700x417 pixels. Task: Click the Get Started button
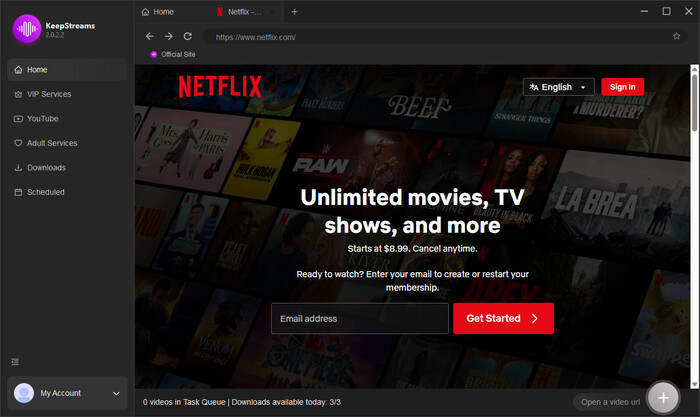503,318
